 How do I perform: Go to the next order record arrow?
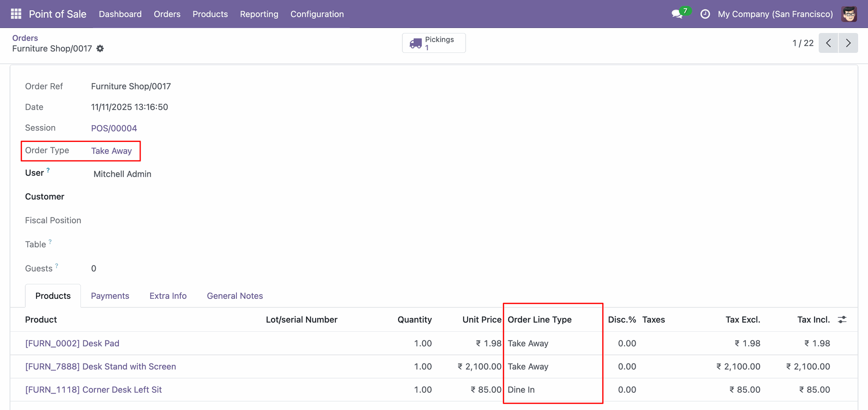848,43
